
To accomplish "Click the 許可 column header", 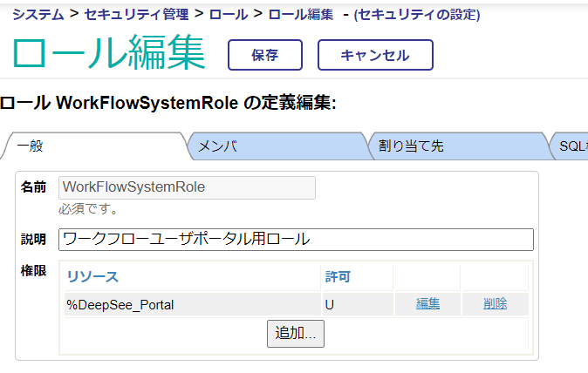I will click(x=338, y=277).
